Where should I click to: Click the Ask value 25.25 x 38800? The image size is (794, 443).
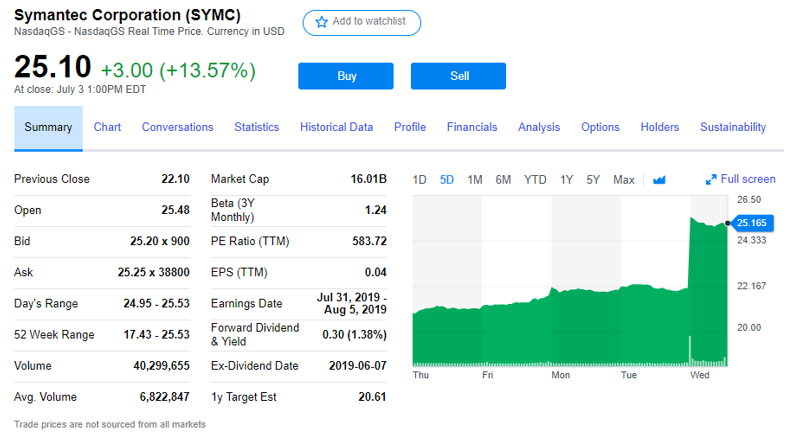pos(153,272)
